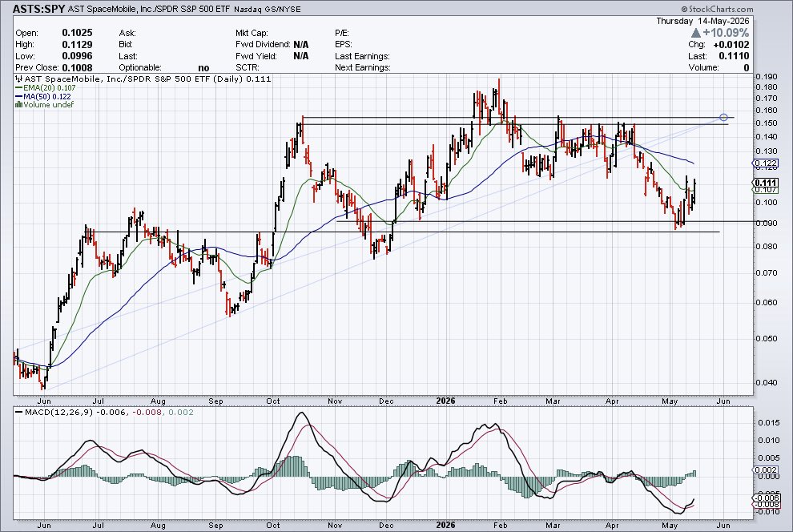Click the Fwd Dividend N/A value
This screenshot has width=793, height=532.
click(300, 45)
